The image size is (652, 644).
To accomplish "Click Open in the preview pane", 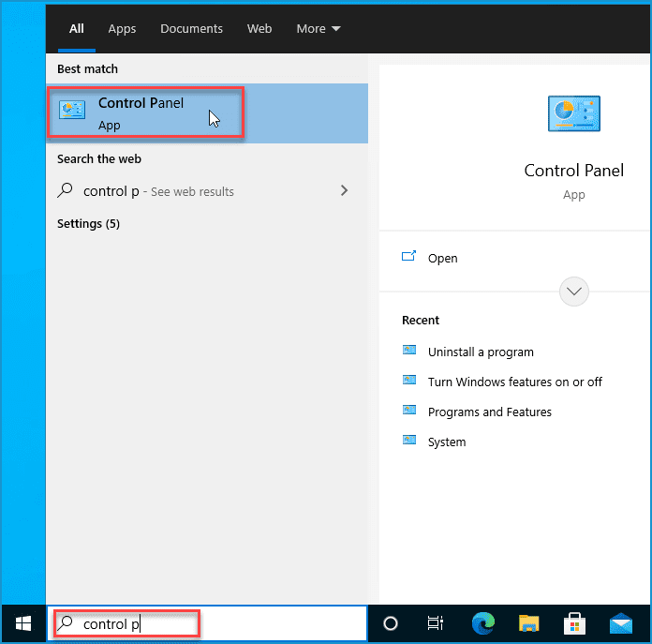I will 443,259.
